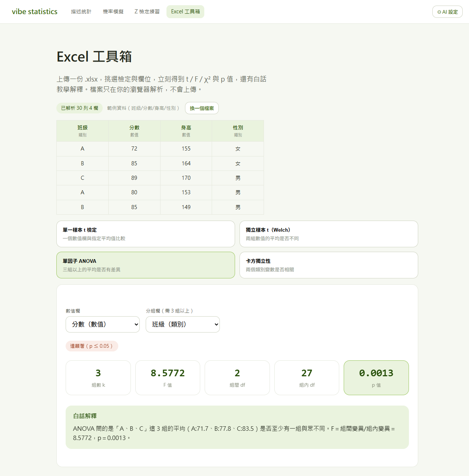Click the 組間 df result card
The image size is (469, 476).
tap(237, 378)
